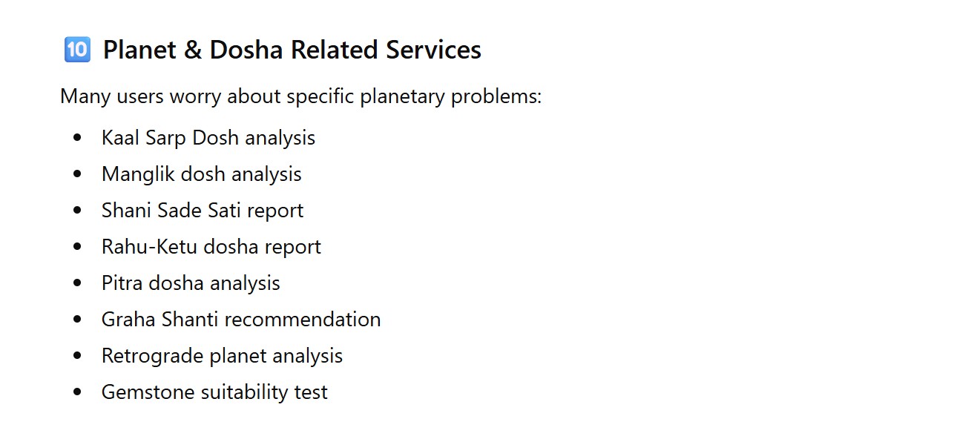Viewport: 980px width, 439px height.
Task: Click the bullet marker next to Graha Shanti
Action: tap(78, 320)
